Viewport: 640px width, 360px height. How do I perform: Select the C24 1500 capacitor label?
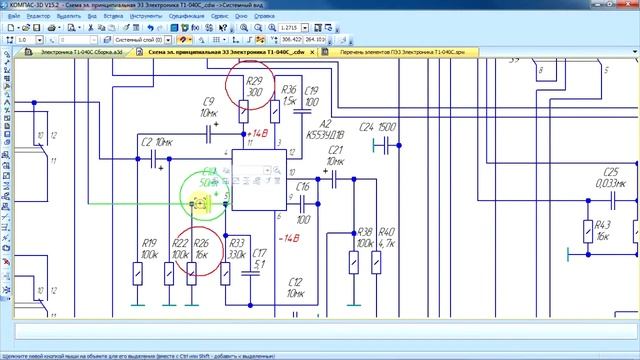tap(378, 127)
